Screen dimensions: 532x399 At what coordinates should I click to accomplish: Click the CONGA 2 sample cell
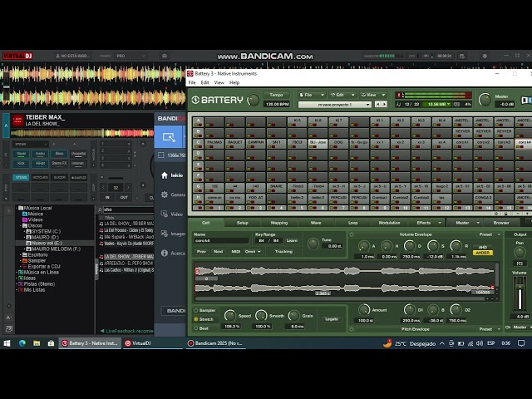[483, 199]
